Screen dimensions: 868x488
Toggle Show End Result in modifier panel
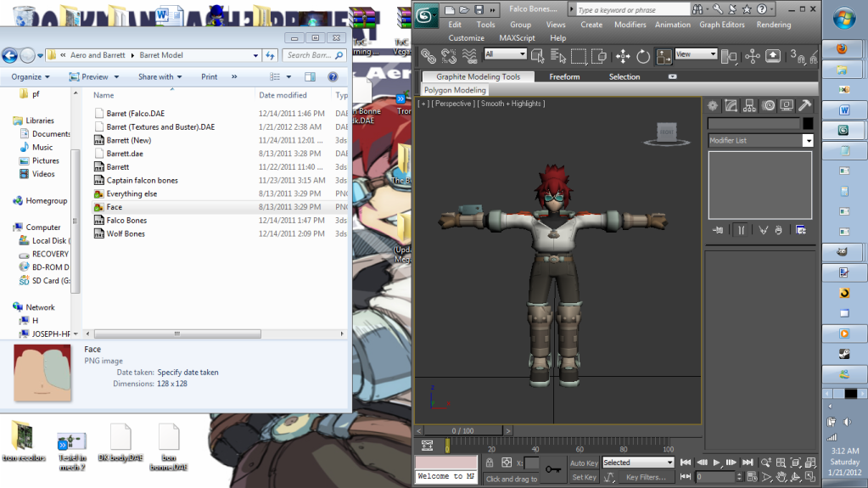tap(741, 230)
